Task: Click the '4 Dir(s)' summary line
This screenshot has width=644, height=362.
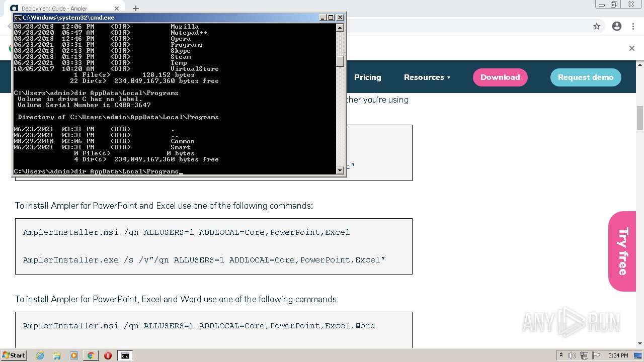Action: pos(146,159)
